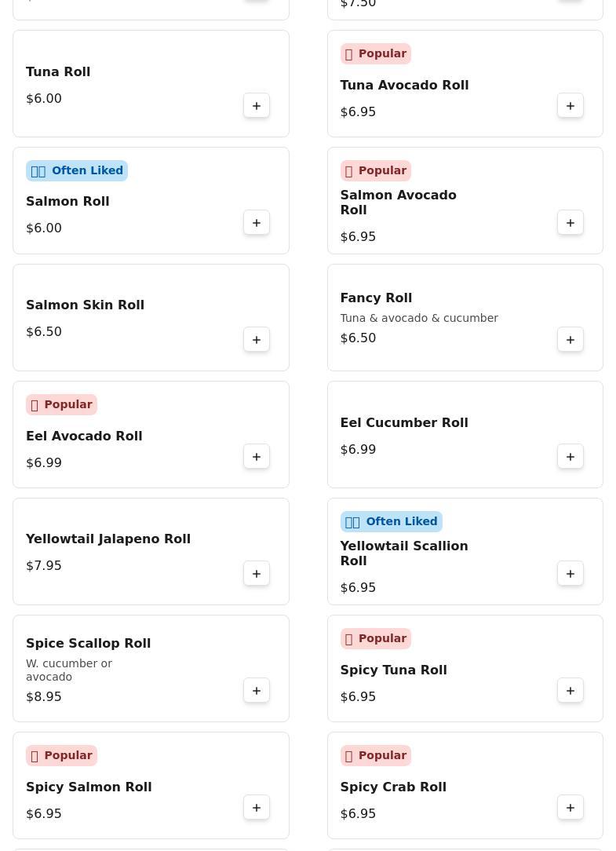Tap plus button on Eel Cucumber Roll
Screen dimensions: 616x851
pyautogui.click(x=570, y=457)
